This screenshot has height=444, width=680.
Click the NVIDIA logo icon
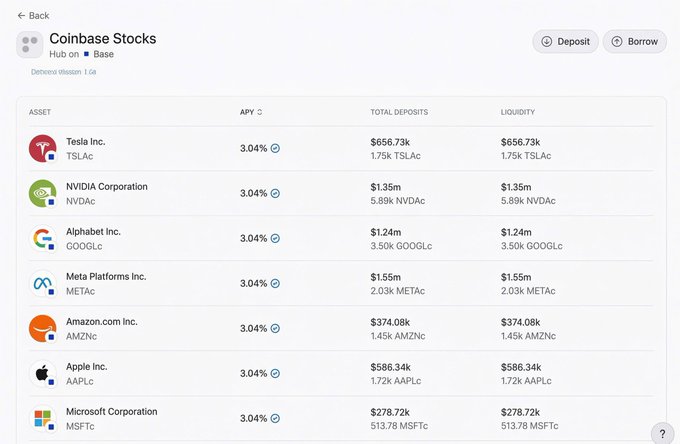(x=42, y=193)
